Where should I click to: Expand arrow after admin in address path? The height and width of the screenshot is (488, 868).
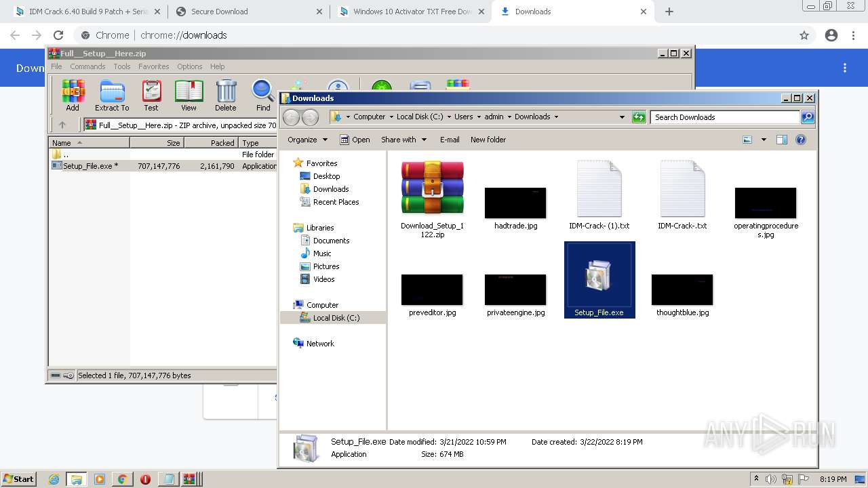tap(509, 117)
